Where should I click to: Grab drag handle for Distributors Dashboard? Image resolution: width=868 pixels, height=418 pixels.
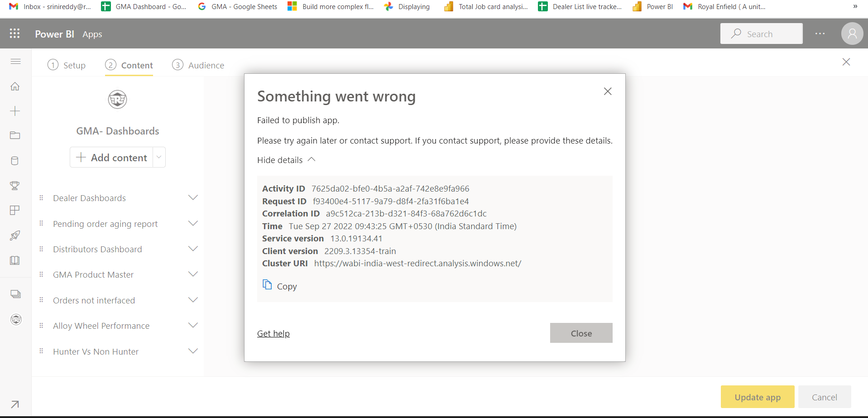coord(41,249)
